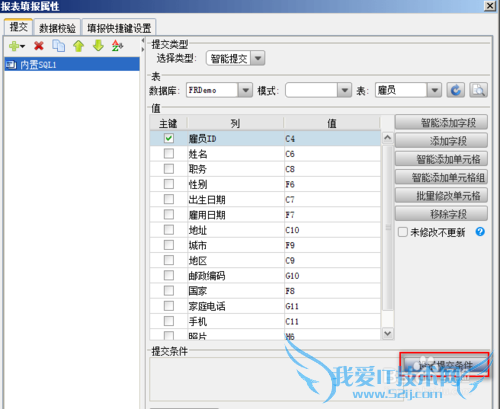
Task: Select the 雇员ID column name cell
Action: (235, 138)
